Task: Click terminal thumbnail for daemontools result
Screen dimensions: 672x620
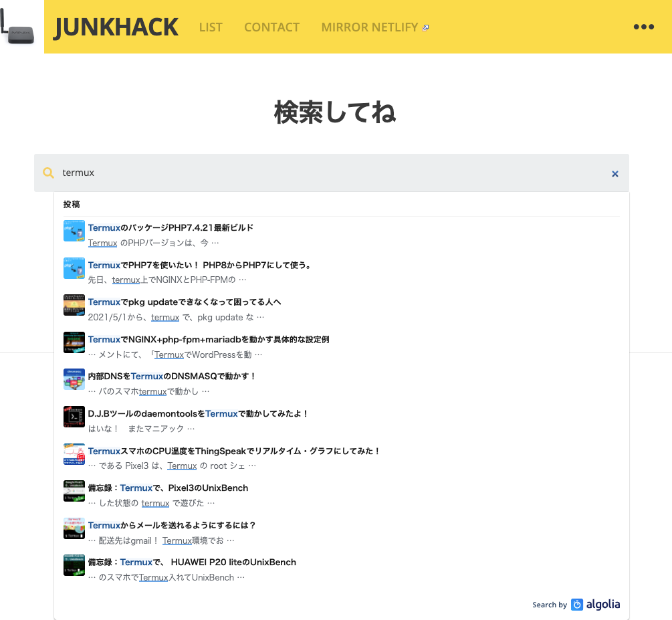Action: pos(74,416)
